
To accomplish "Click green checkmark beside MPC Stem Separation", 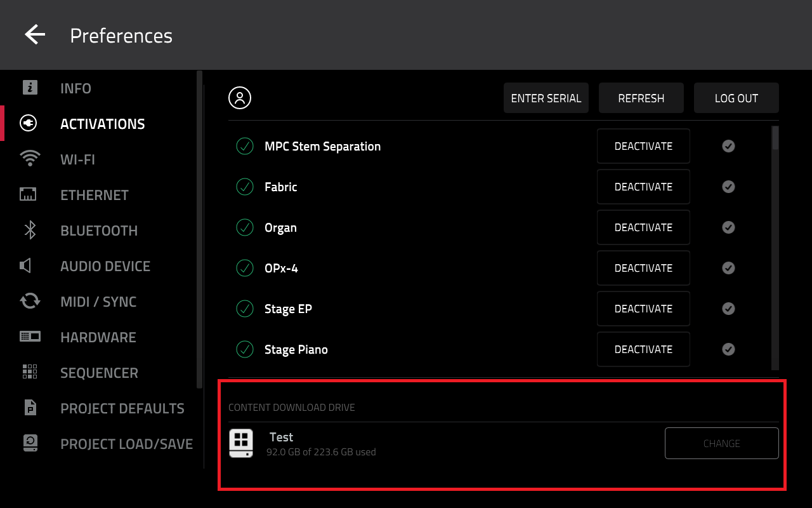I will [x=245, y=146].
